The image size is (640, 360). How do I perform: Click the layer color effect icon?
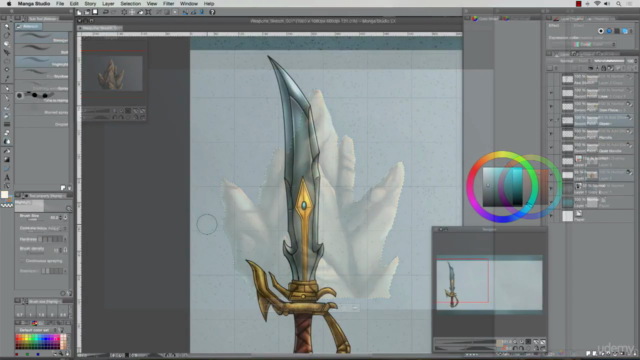(624, 31)
